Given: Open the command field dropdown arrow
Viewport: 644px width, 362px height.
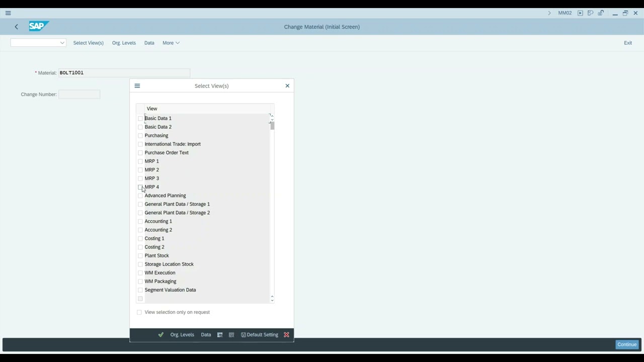Looking at the screenshot, I should tap(62, 43).
